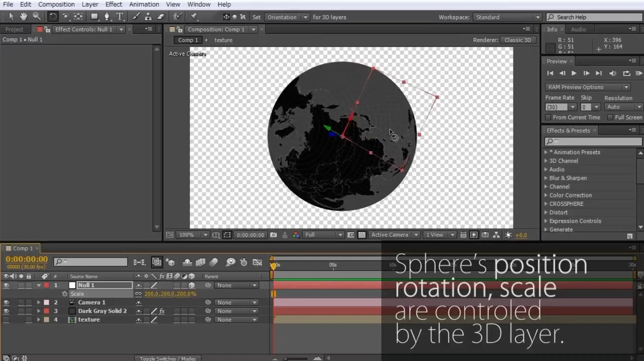Screen dimensions: 644x361
Task: Pick the Puppet Pin tool
Action: point(193,17)
